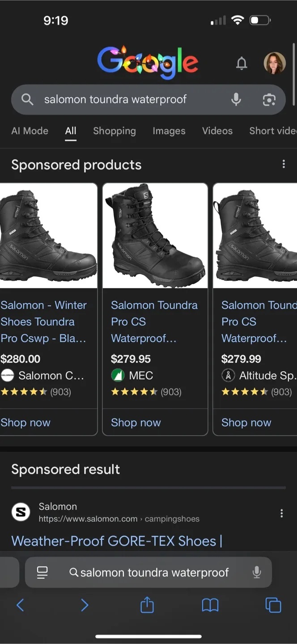Open bookmarks with the book icon
297x644 pixels.
[x=210, y=605]
